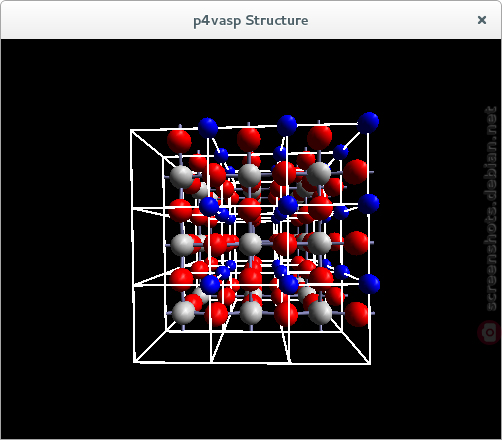Pick the rightmost red atom in middle row

tap(356, 243)
